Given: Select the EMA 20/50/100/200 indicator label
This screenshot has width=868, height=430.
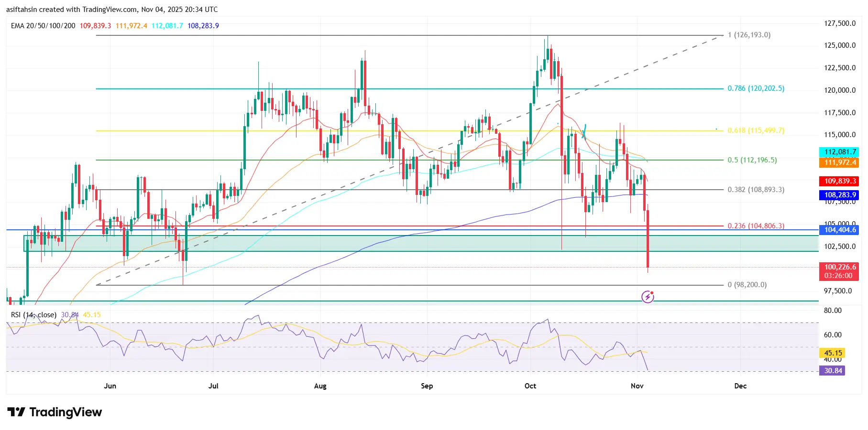Looking at the screenshot, I should point(43,26).
